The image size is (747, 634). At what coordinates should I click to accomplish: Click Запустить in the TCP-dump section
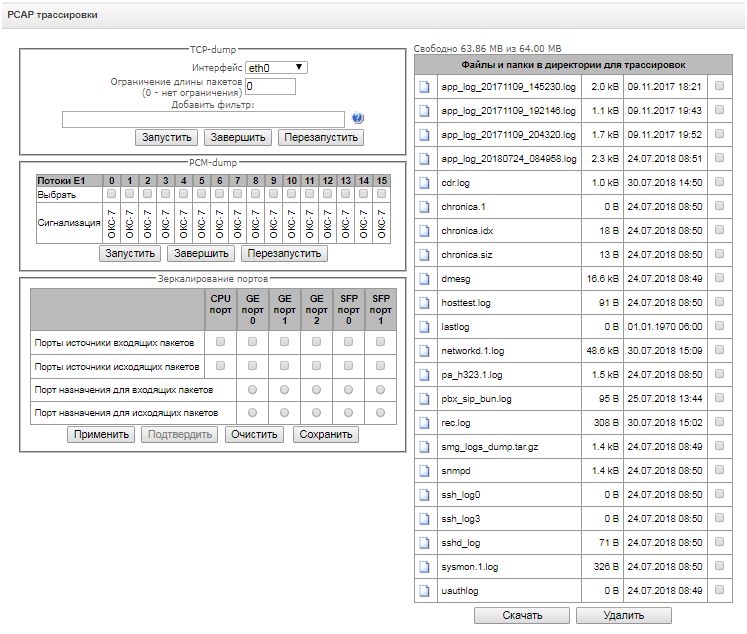(x=165, y=137)
